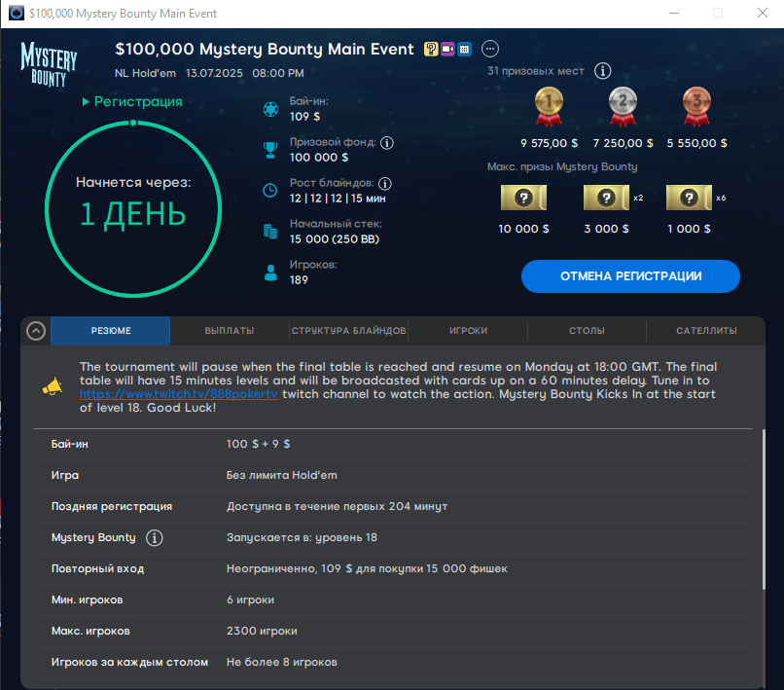Open the twitch.tv/888pokertv link
Screen dimensions: 784x690
click(179, 394)
